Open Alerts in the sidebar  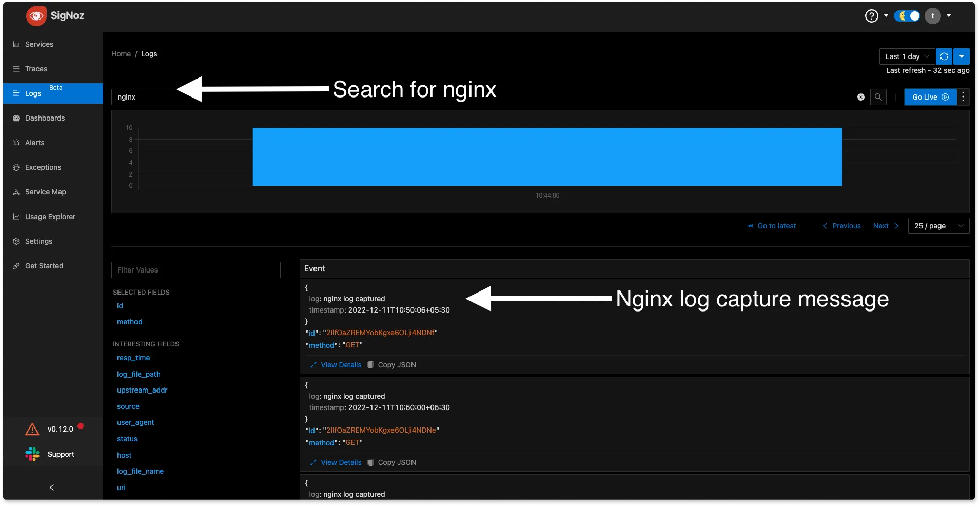click(x=53, y=143)
